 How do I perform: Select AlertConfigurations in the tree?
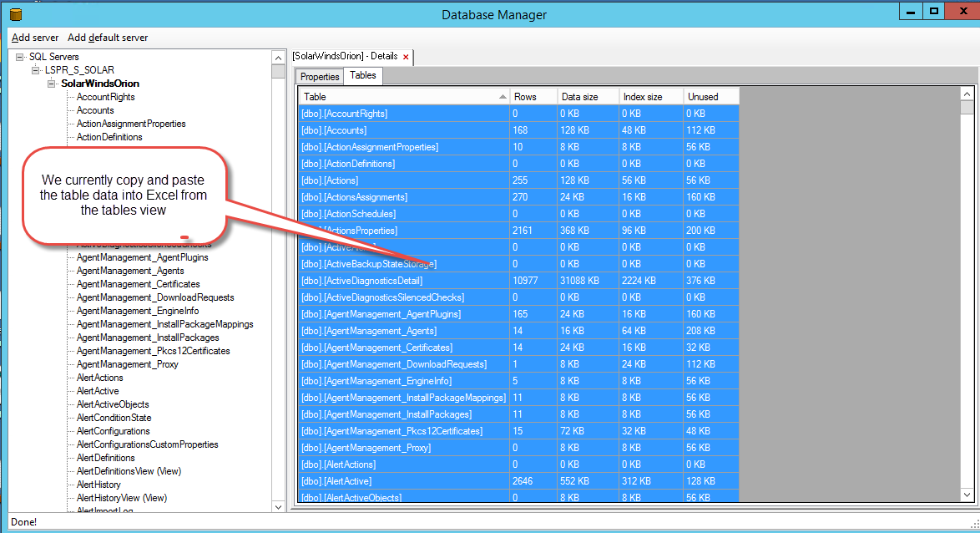point(114,431)
